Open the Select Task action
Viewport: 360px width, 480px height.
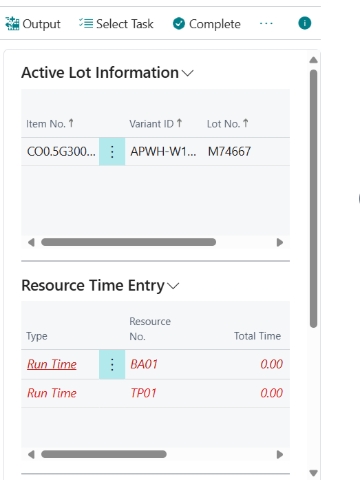(116, 24)
